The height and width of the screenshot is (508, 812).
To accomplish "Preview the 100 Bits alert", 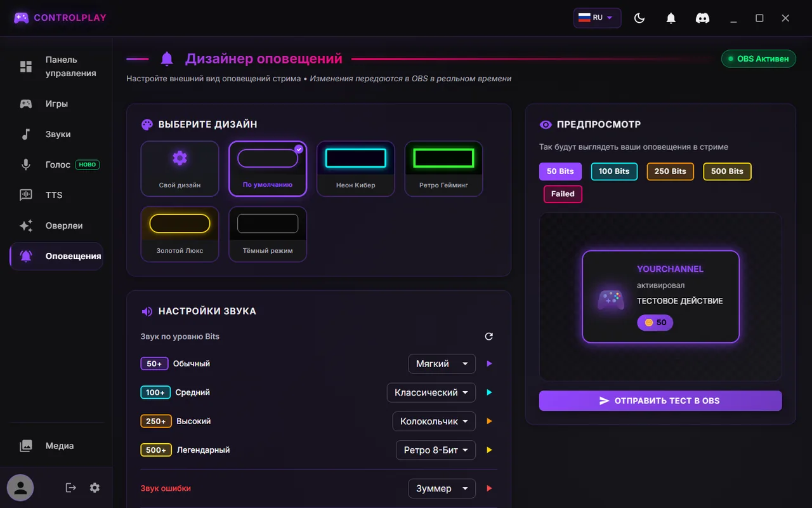I will 614,171.
